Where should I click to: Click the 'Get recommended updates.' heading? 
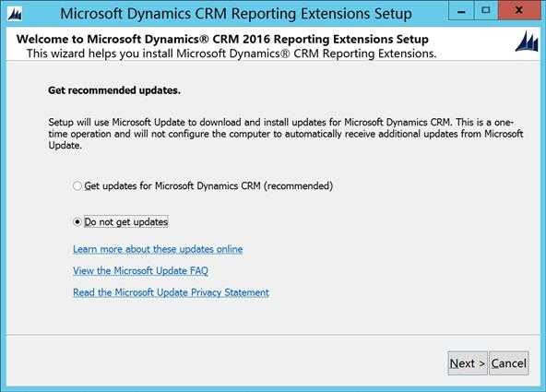(x=114, y=90)
